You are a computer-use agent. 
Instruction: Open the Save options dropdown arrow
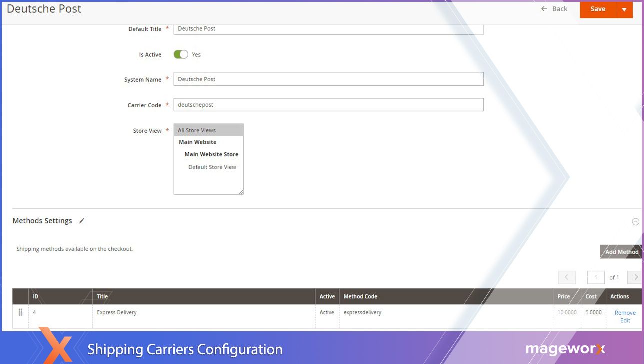[624, 9]
